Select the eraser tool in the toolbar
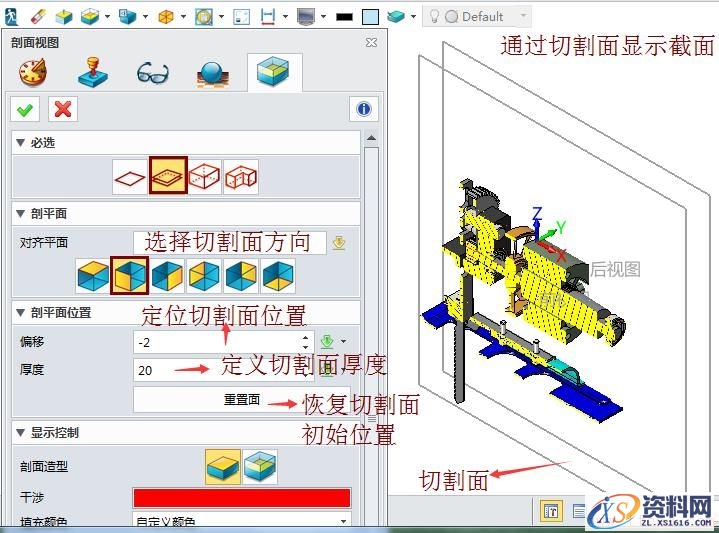This screenshot has width=719, height=533. pos(38,17)
